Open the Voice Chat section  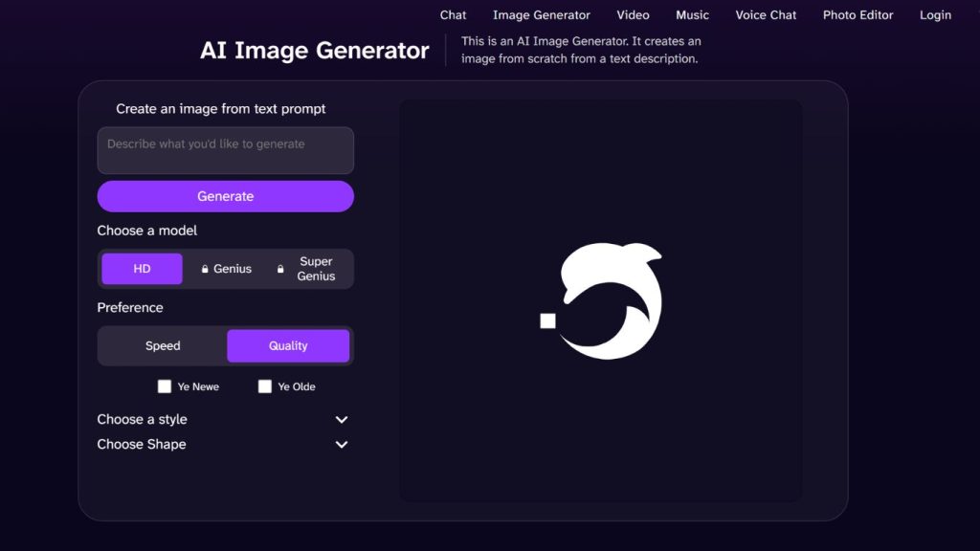tap(766, 14)
